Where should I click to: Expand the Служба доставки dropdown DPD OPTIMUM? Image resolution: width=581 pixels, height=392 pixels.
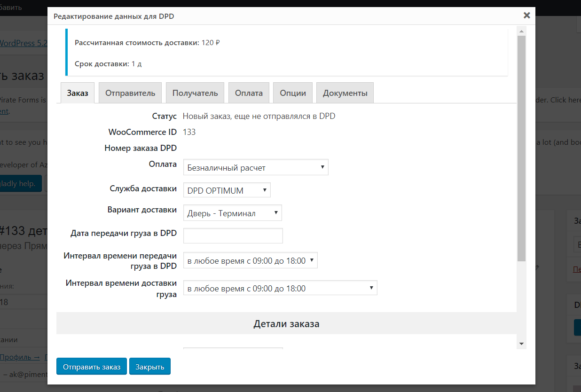(227, 190)
